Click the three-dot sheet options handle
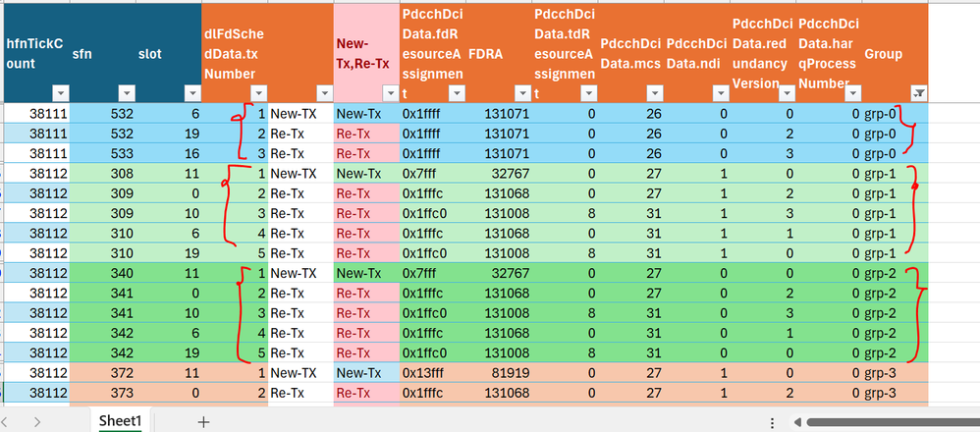Viewport: 980px width, 432px height. point(773,422)
